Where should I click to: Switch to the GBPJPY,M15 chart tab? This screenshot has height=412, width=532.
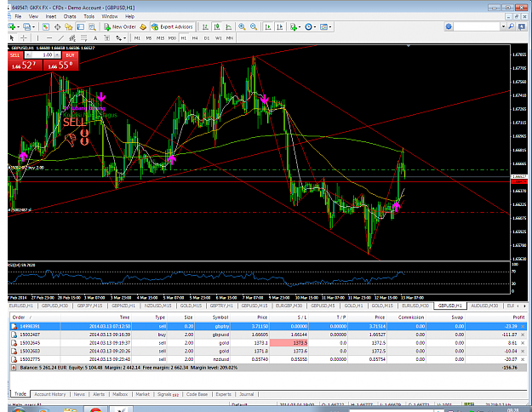click(89, 306)
